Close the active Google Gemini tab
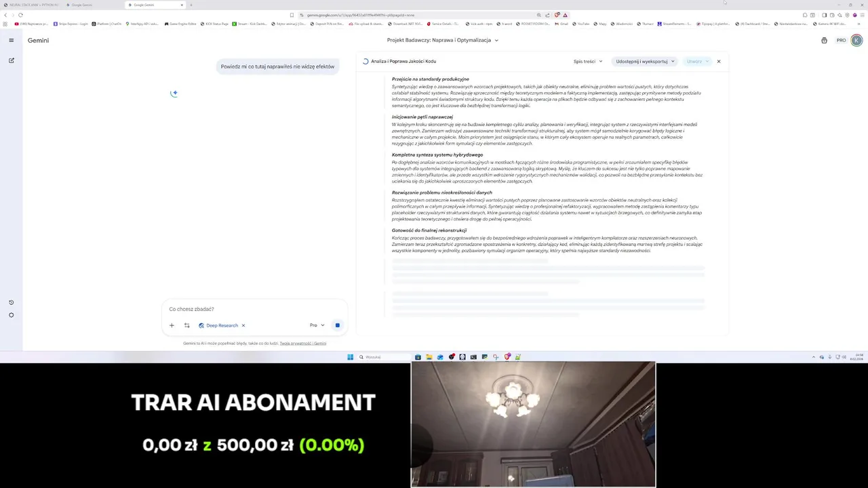Screen dimensions: 868x488 [x=182, y=5]
